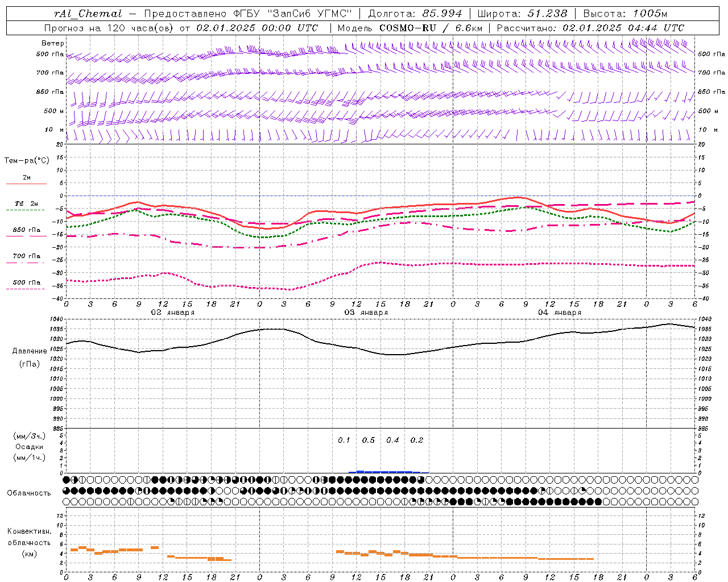Click the Осадки panel label
Image resolution: width=728 pixels, height=582 pixels.
[x=30, y=447]
